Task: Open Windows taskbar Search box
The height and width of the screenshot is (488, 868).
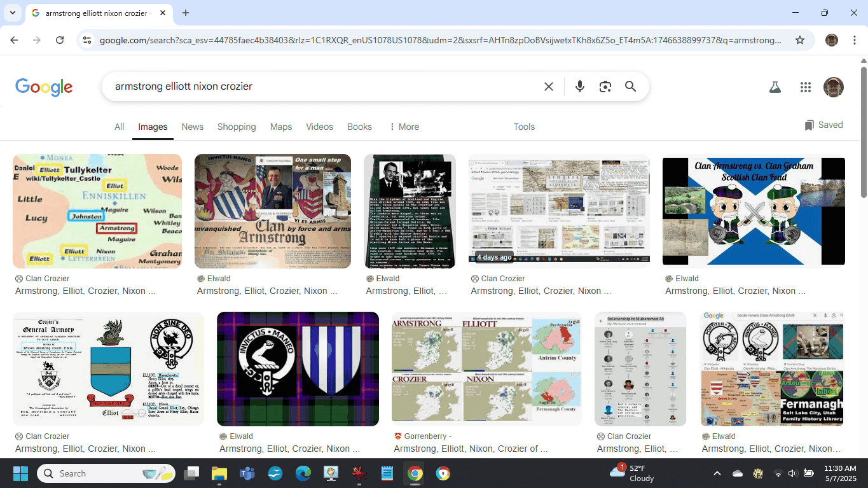Action: (x=106, y=473)
